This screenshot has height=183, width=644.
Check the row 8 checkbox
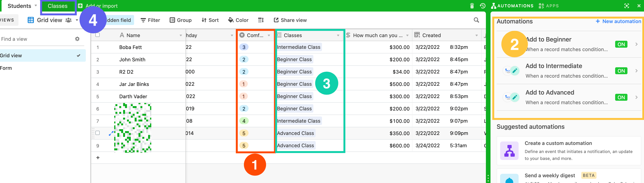[98, 133]
